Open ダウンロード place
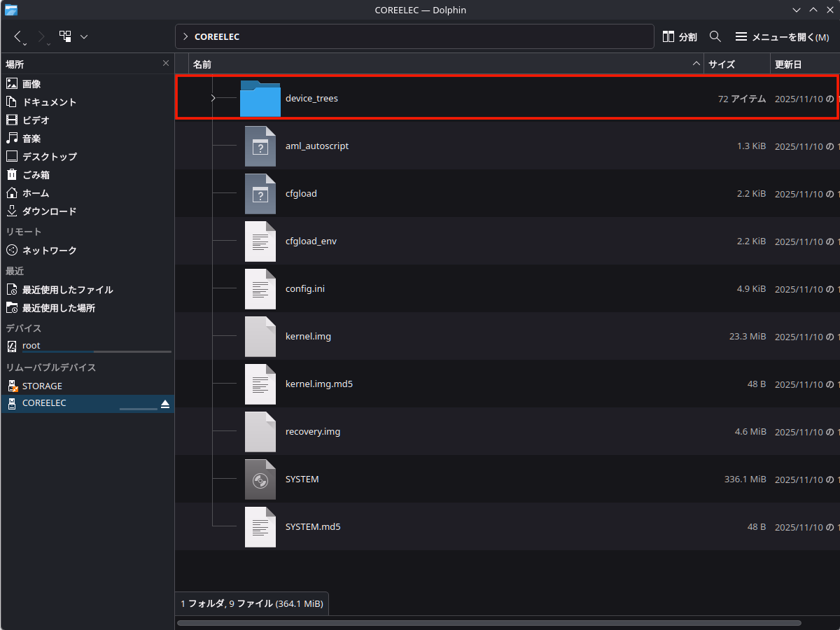Viewport: 840px width, 630px height. 87,211
